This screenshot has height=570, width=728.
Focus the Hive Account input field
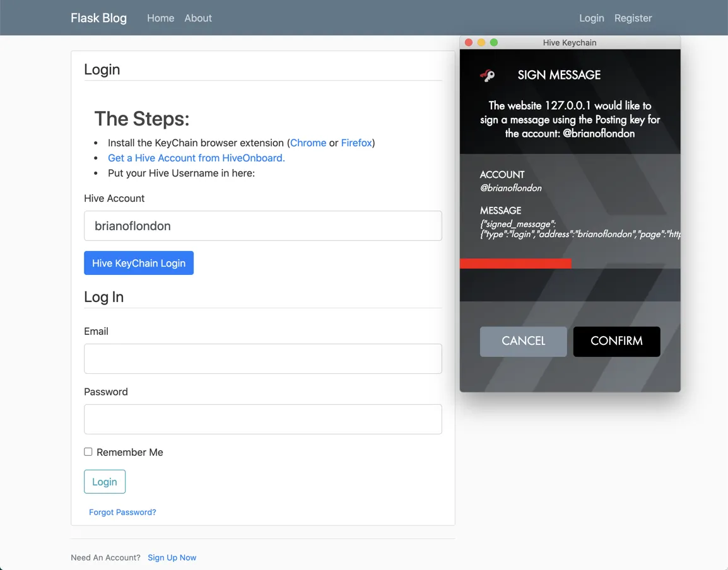click(263, 226)
